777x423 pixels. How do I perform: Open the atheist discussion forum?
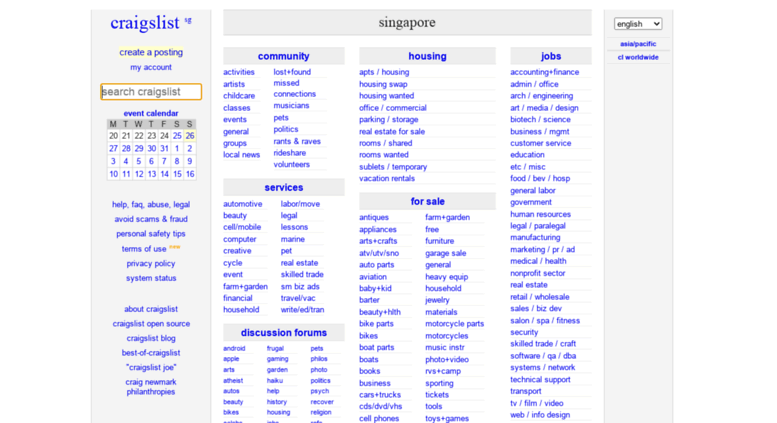233,381
